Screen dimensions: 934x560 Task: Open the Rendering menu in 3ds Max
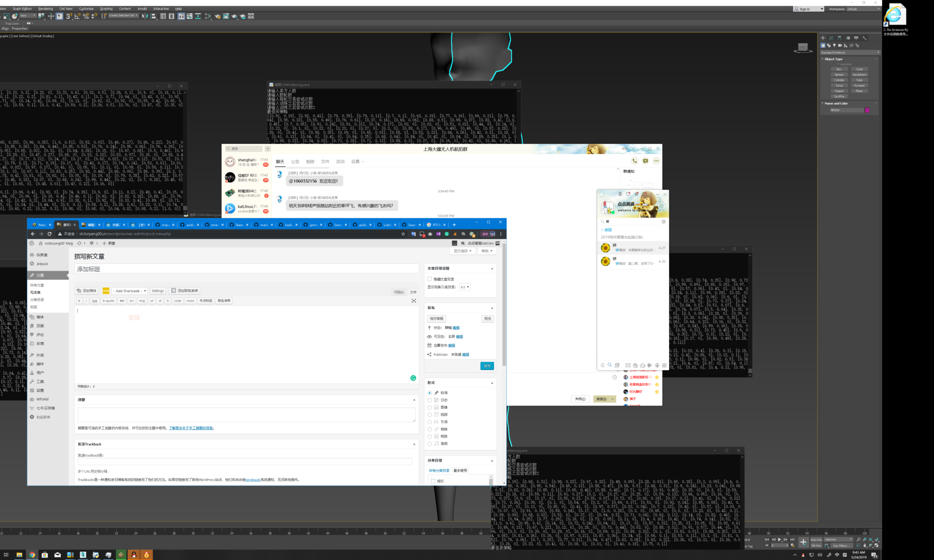pos(45,9)
